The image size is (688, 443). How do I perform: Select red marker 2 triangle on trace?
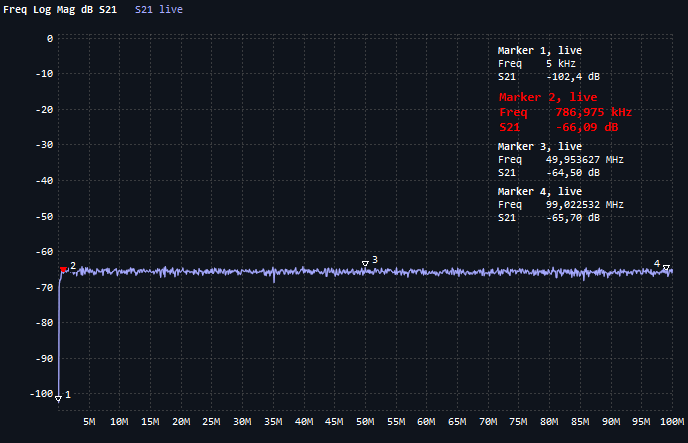[x=64, y=269]
